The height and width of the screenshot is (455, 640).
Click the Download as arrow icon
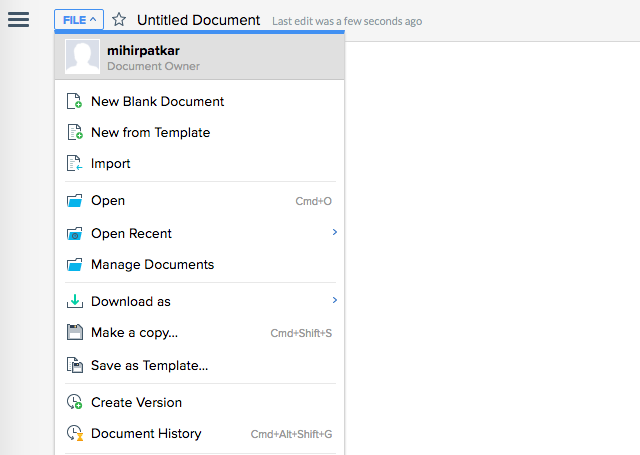pyautogui.click(x=75, y=301)
